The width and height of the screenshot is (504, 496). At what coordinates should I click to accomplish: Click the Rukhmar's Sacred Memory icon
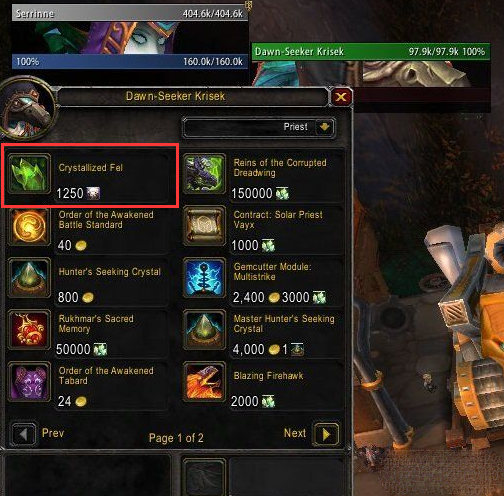click(x=29, y=330)
